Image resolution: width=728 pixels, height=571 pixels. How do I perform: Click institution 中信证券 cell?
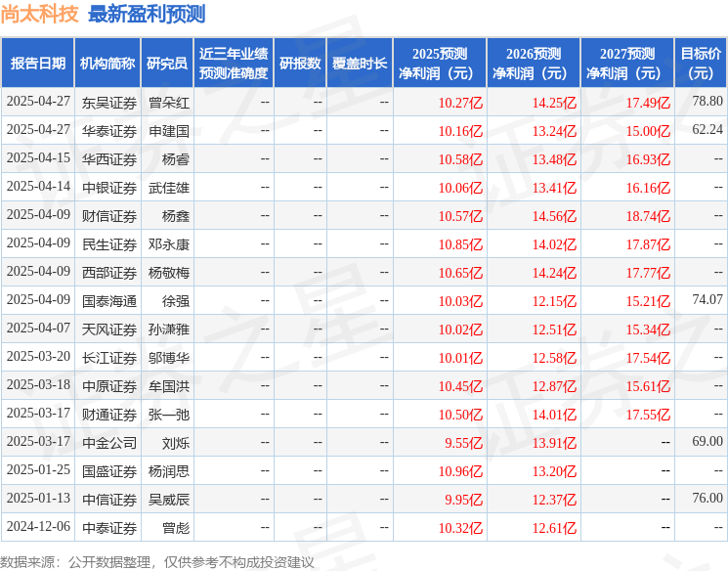click(109, 500)
